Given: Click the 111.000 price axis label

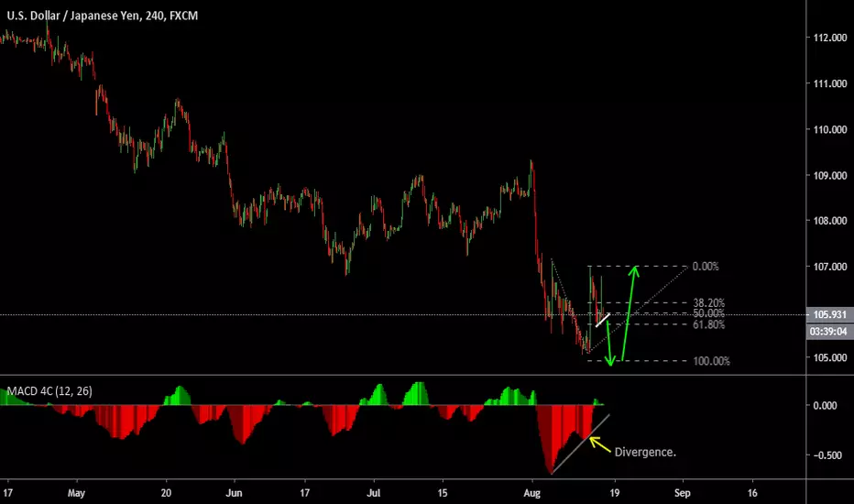Looking at the screenshot, I should pos(829,83).
